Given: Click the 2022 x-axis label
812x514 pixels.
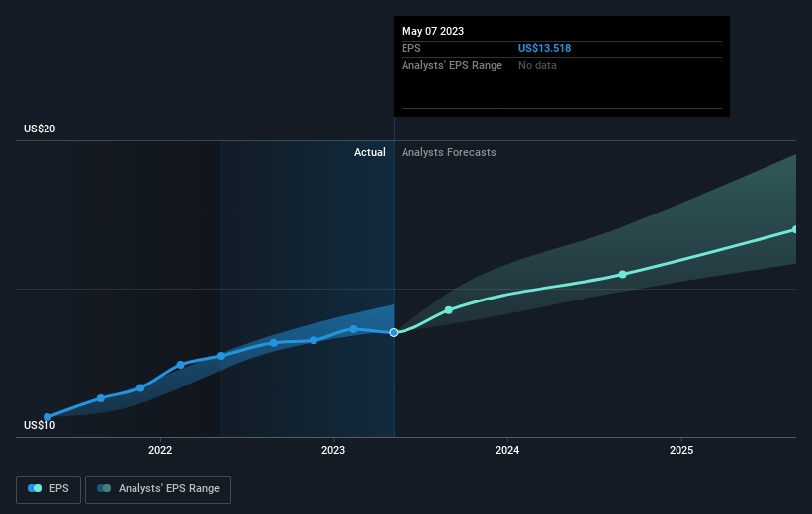Looking at the screenshot, I should tap(160, 450).
